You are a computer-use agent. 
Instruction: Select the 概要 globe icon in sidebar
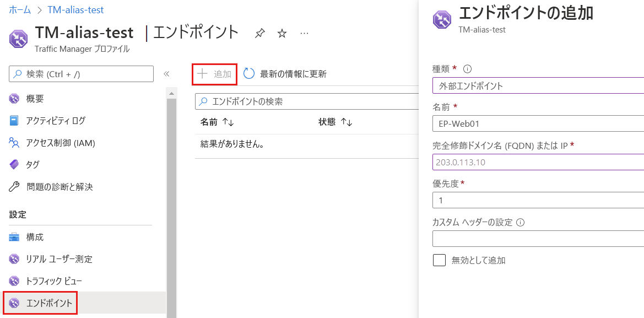click(13, 100)
